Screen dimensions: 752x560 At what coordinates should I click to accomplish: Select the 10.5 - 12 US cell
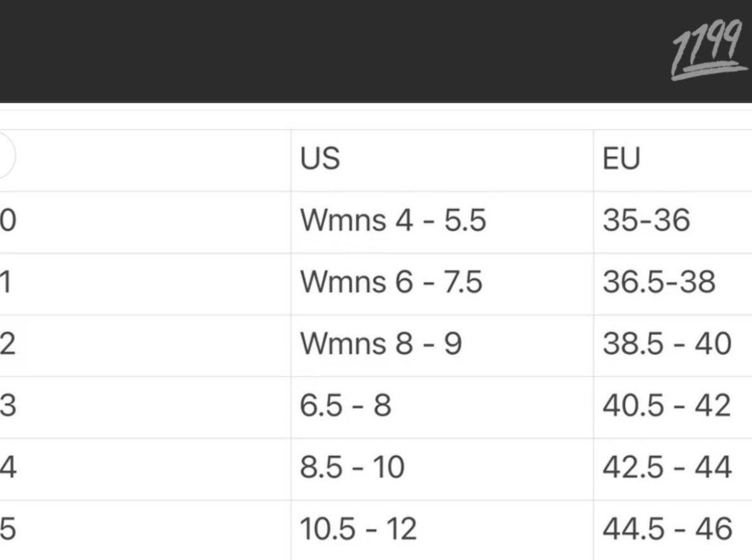[x=358, y=529]
